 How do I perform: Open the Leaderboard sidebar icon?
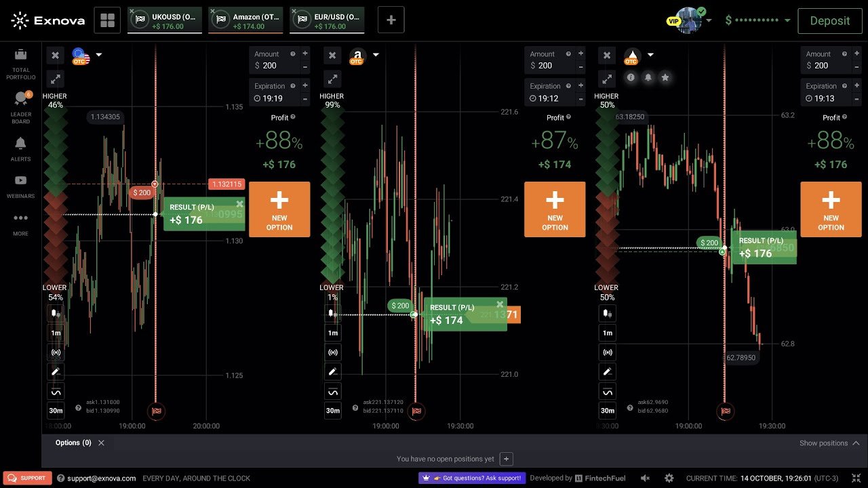click(21, 107)
